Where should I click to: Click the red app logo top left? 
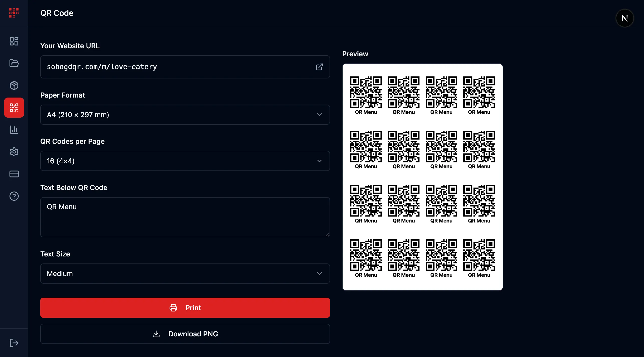pos(13,13)
